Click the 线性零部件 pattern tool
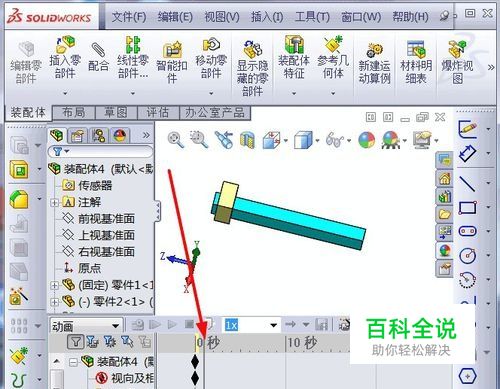Viewport: 500px width, 389px height. pos(133,57)
